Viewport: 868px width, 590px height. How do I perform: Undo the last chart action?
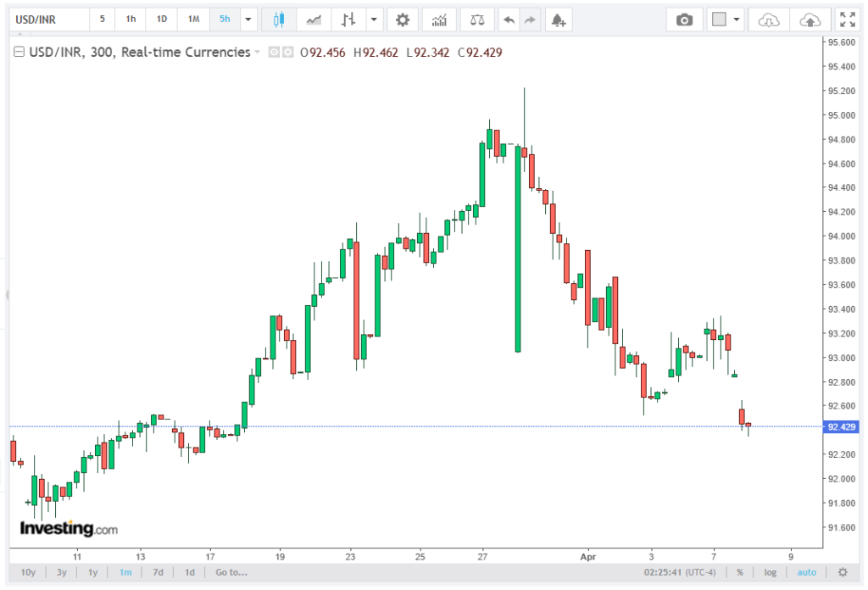pos(509,19)
